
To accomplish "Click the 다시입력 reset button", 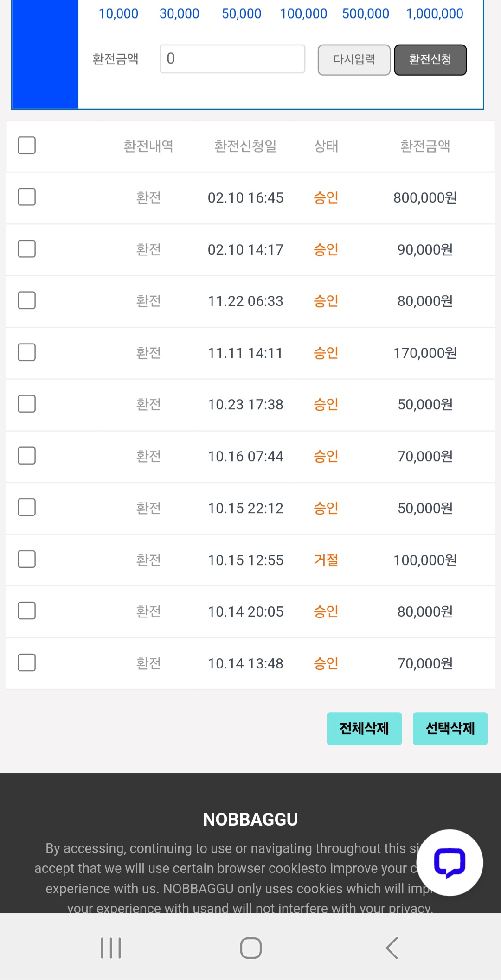I will coord(354,59).
